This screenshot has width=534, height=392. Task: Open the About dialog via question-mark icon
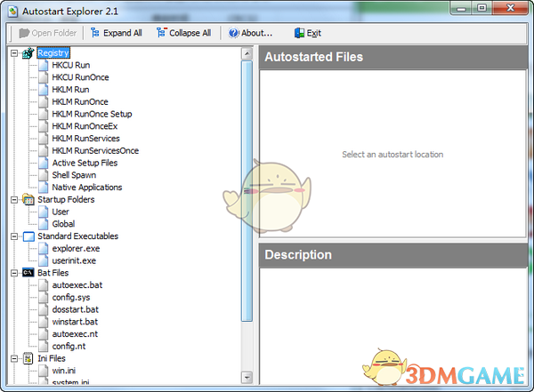(x=233, y=33)
